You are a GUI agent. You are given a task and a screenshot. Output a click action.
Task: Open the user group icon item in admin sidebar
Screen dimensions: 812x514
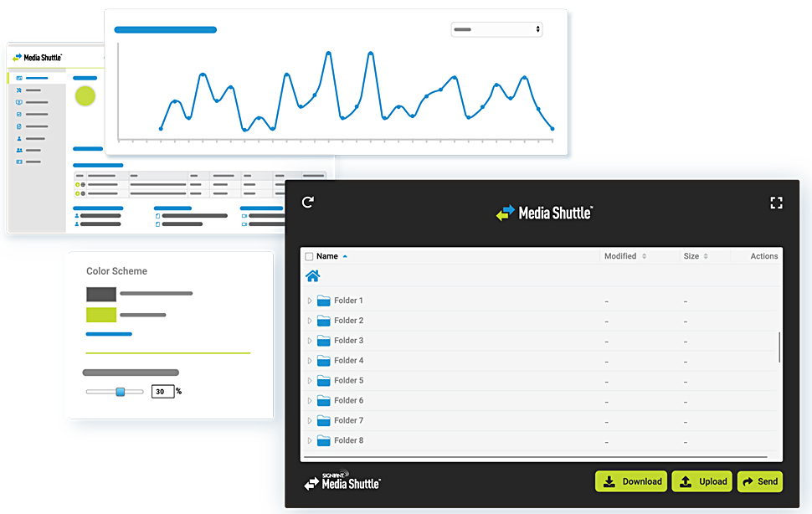(x=19, y=150)
